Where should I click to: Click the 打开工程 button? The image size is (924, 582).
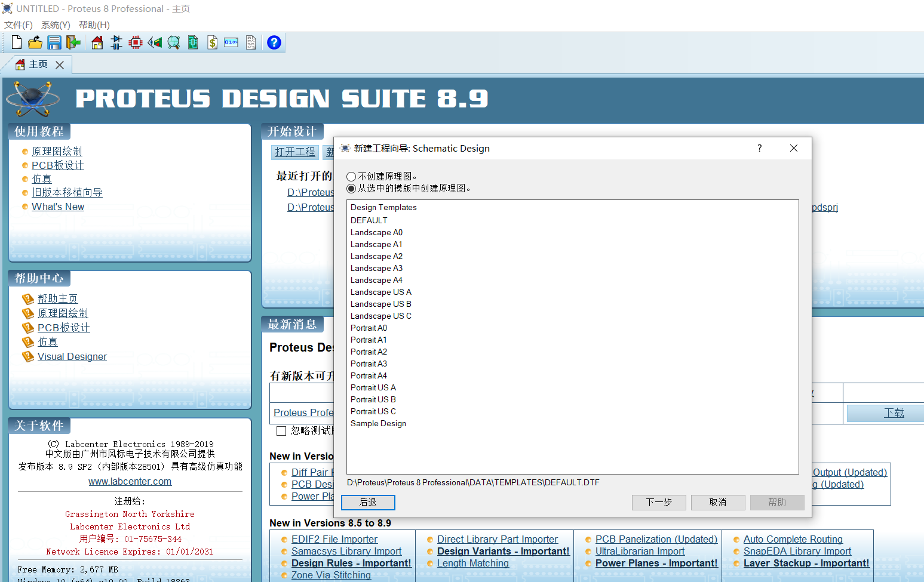click(x=295, y=152)
